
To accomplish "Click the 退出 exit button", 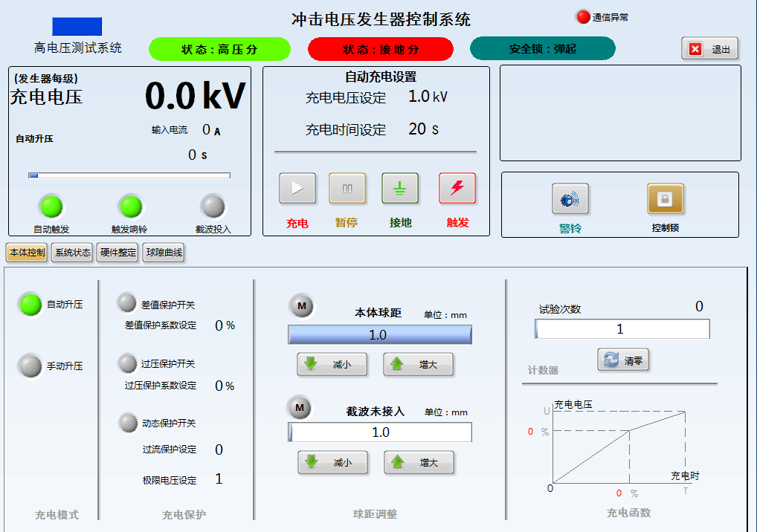I will [x=709, y=49].
